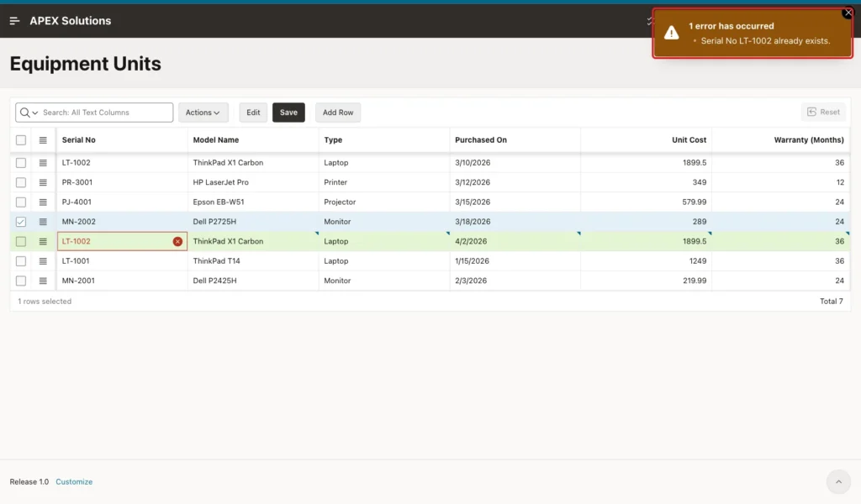The height and width of the screenshot is (504, 861).
Task: Click the 1/15/2026 purchased date cell
Action: (x=515, y=261)
